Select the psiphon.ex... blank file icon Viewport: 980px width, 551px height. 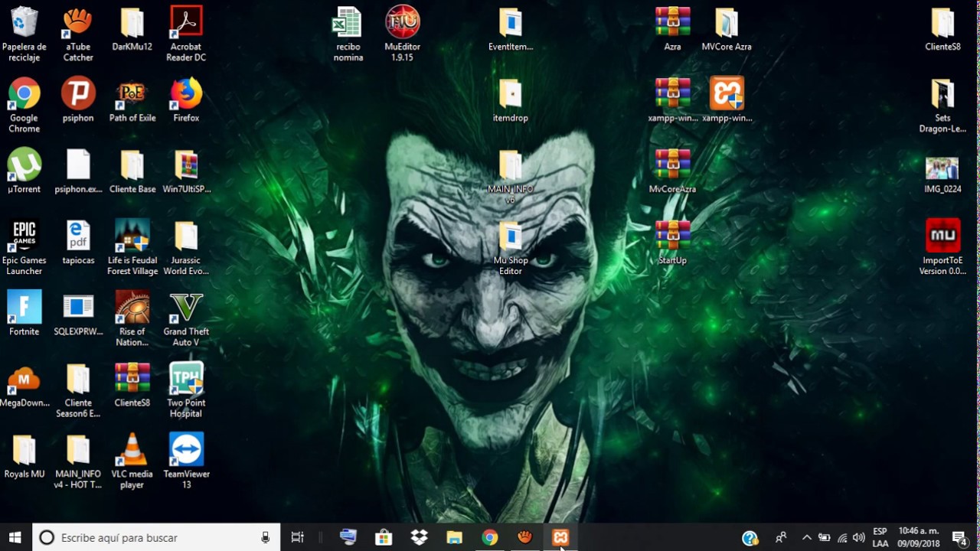click(78, 171)
